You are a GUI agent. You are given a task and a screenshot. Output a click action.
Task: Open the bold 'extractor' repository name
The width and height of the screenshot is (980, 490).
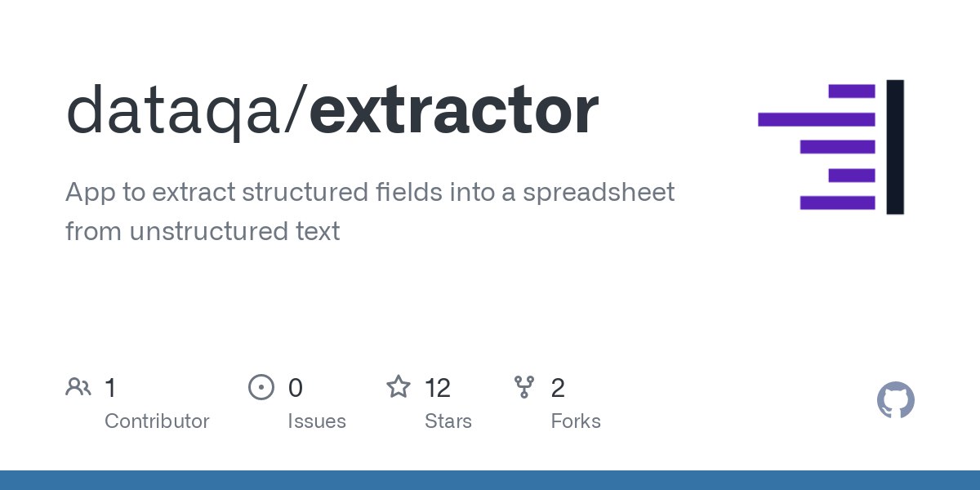pyautogui.click(x=454, y=112)
